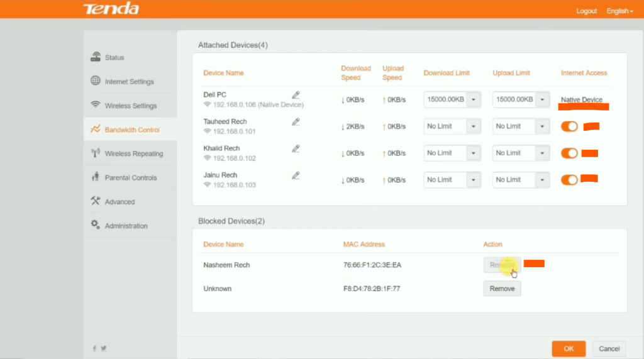Screen dimensions: 644x359
Task: Click the Logout link
Action: pyautogui.click(x=586, y=11)
